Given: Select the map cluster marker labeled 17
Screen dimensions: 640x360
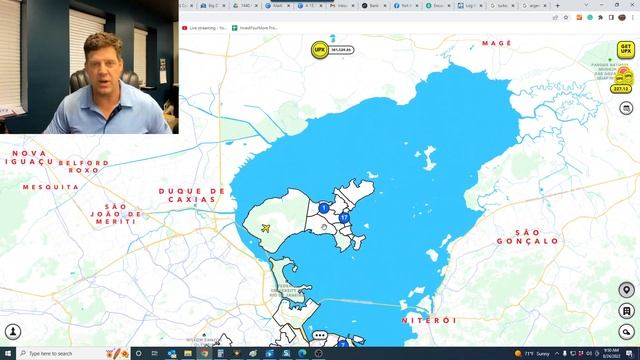Looking at the screenshot, I should pyautogui.click(x=344, y=218).
